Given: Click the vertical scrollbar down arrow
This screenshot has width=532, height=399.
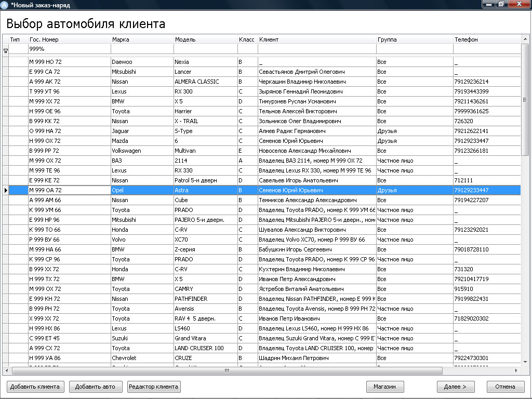Looking at the screenshot, I should click(x=525, y=362).
